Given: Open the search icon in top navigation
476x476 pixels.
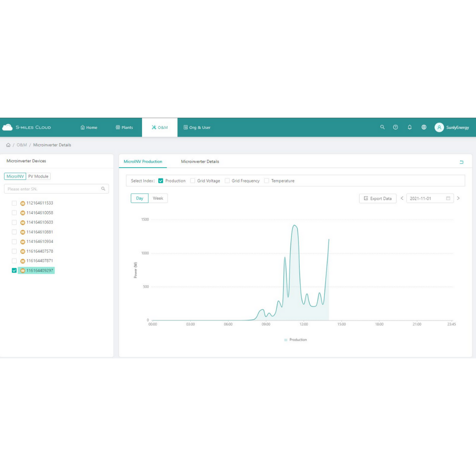Looking at the screenshot, I should (382, 127).
